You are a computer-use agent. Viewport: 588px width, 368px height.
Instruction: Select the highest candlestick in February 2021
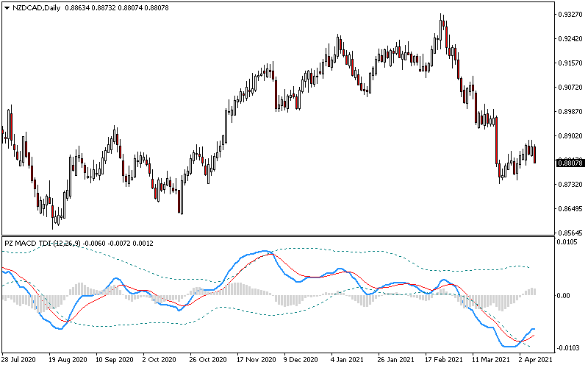pyautogui.click(x=442, y=18)
